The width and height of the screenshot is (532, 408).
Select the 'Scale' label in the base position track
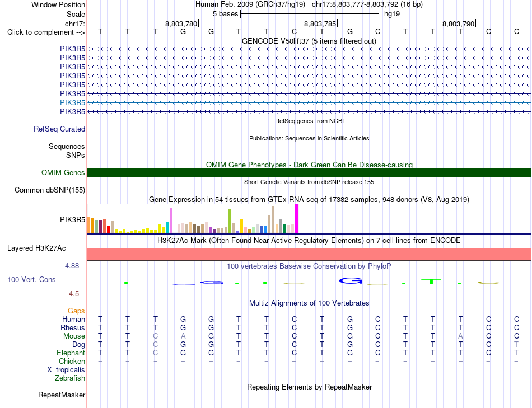click(76, 14)
